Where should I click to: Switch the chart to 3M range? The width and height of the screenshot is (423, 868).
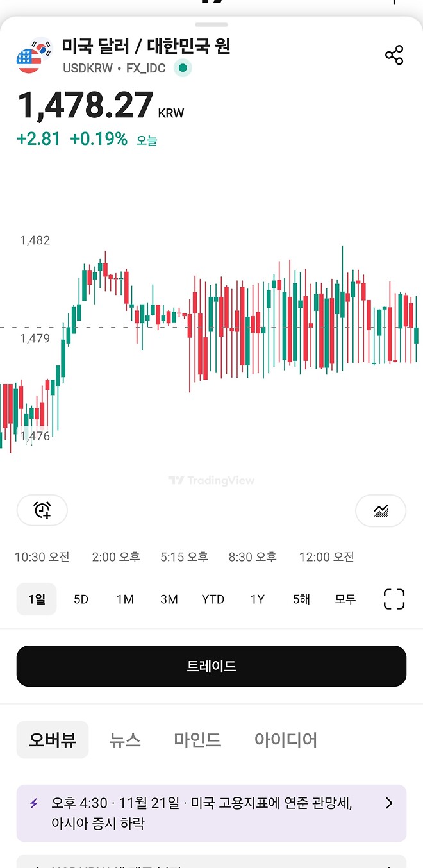[169, 599]
